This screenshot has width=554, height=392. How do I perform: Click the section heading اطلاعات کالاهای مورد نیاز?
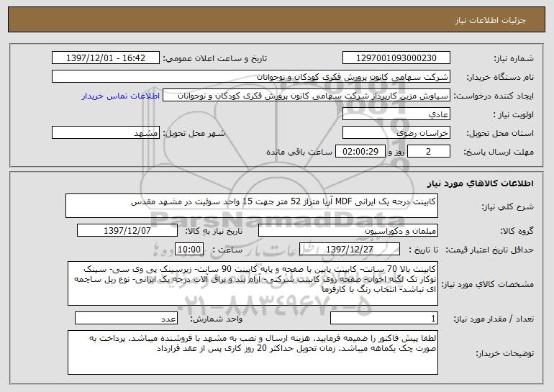pos(480,183)
